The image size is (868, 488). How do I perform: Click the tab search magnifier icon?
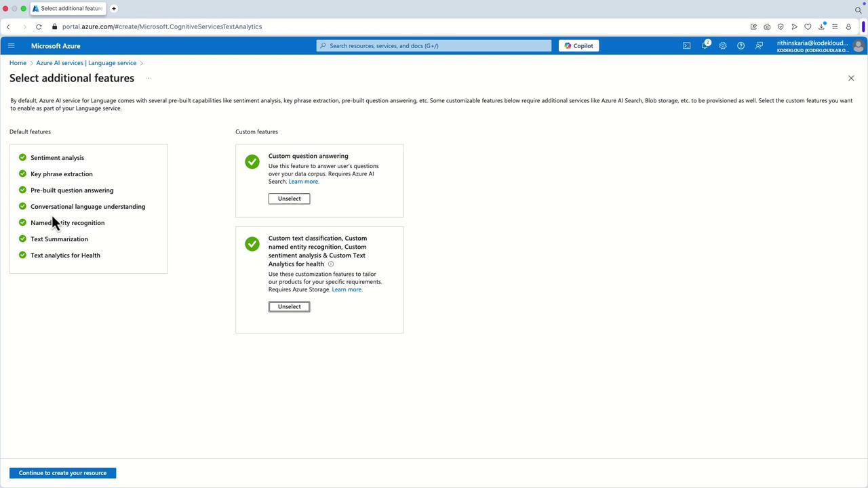pyautogui.click(x=858, y=9)
